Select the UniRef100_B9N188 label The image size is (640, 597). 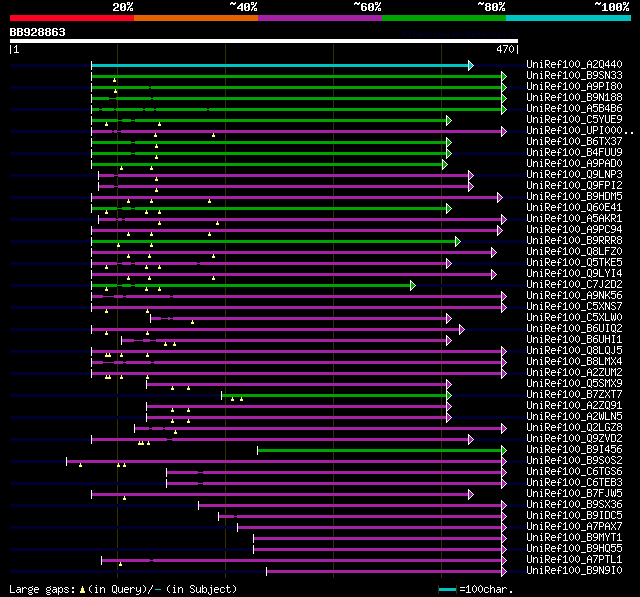(x=574, y=98)
